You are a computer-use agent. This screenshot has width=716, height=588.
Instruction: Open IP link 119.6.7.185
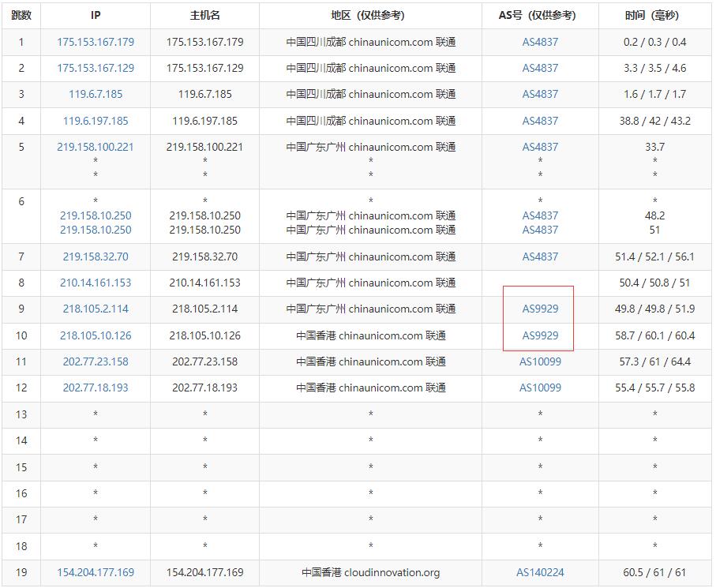point(96,94)
